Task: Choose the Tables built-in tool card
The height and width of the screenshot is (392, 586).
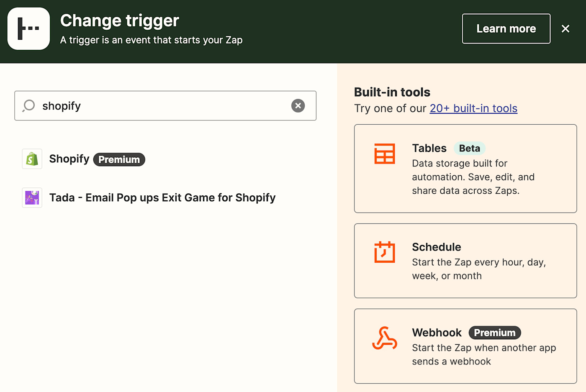Action: [465, 169]
